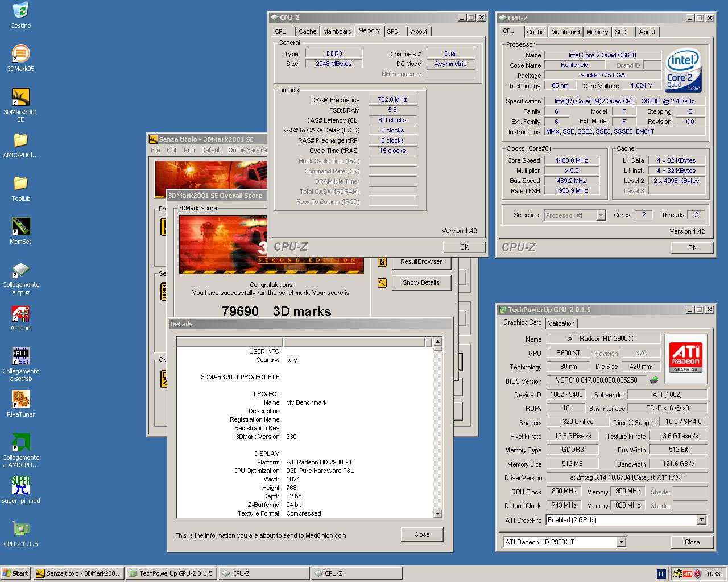
Task: Open the File menu in 3DMark2001 SE
Action: point(155,151)
